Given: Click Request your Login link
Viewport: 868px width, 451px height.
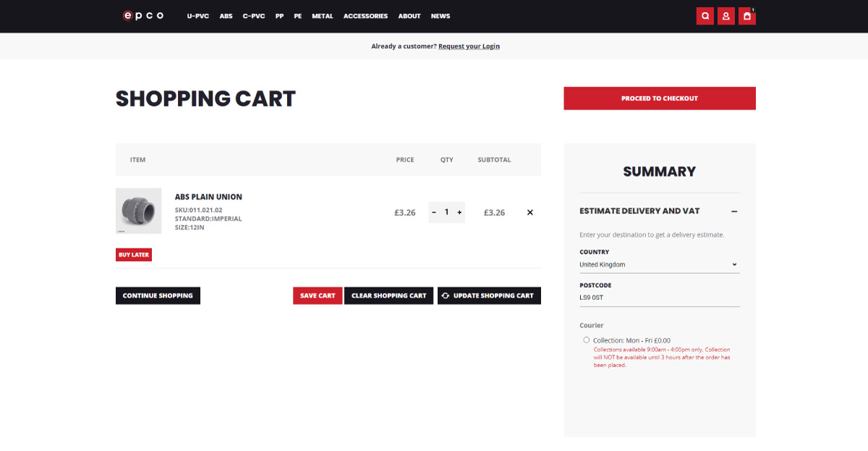Looking at the screenshot, I should [469, 46].
